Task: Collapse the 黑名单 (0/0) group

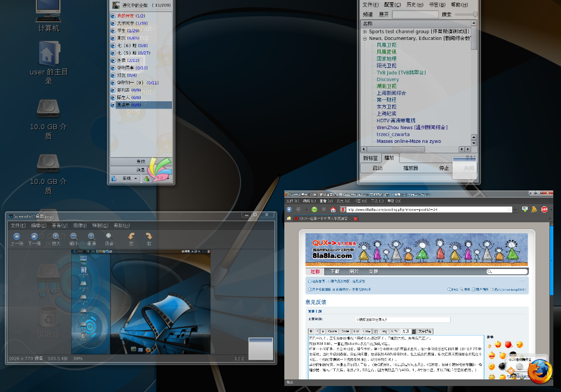Action: coord(113,105)
